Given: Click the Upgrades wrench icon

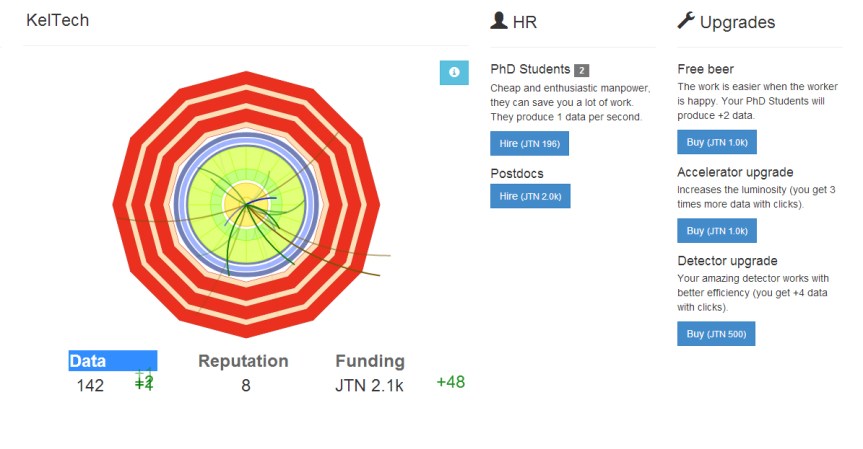Looking at the screenshot, I should (686, 21).
